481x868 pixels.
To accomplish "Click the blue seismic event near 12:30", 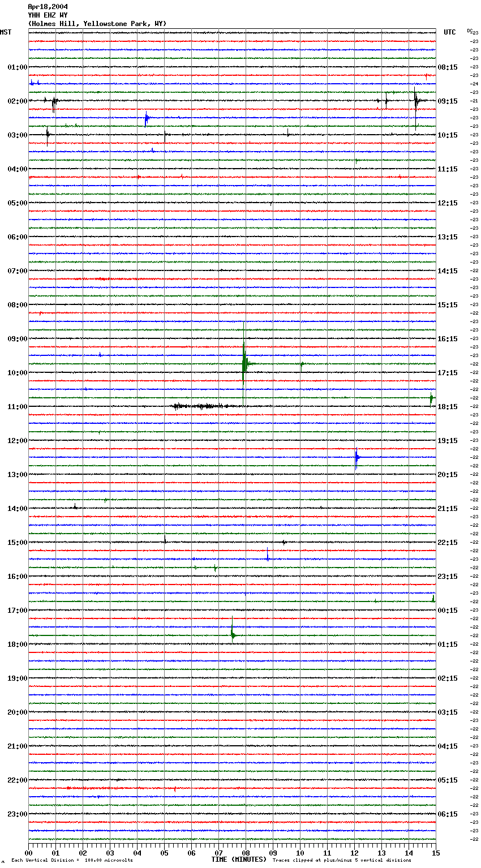I will [x=357, y=458].
